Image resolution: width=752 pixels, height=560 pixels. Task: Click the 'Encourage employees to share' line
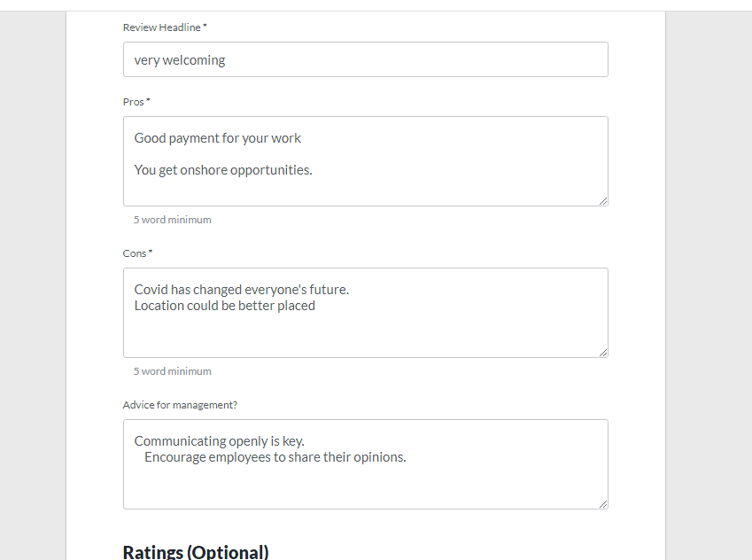[275, 457]
